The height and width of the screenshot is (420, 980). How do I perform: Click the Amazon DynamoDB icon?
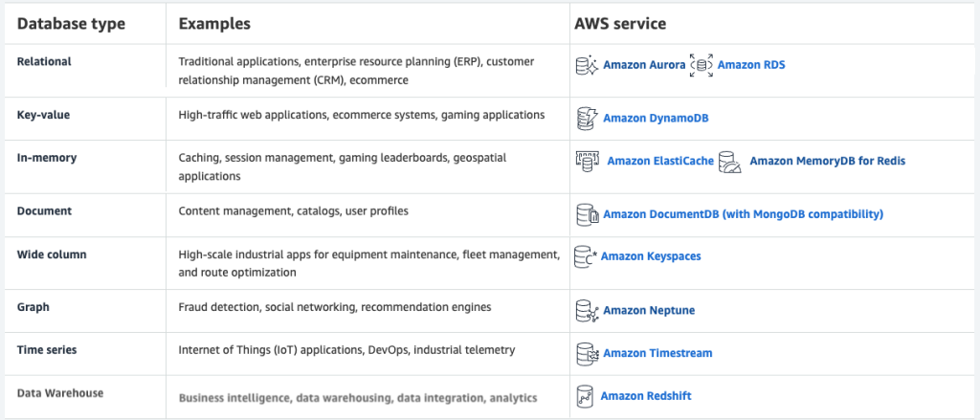tap(587, 120)
